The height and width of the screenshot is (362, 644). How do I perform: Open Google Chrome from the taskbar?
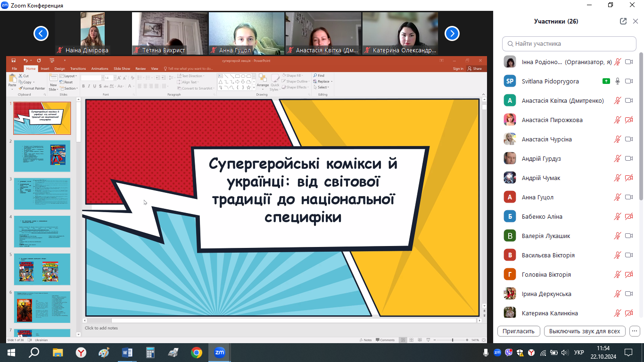(197, 352)
